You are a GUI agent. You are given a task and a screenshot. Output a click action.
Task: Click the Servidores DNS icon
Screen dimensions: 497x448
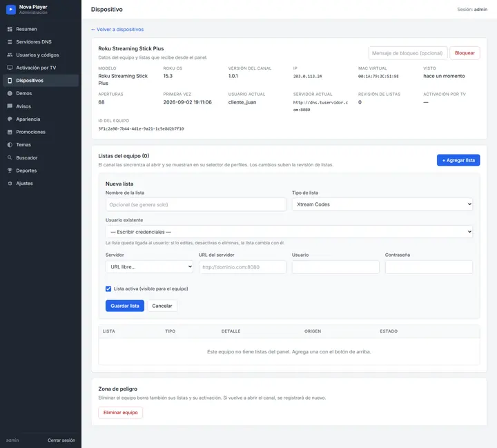(10, 42)
